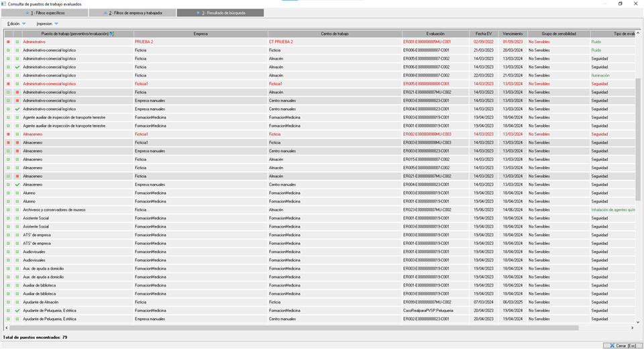The height and width of the screenshot is (349, 644).
Task: Expand the Impresion dropdown menu
Action: tap(47, 23)
